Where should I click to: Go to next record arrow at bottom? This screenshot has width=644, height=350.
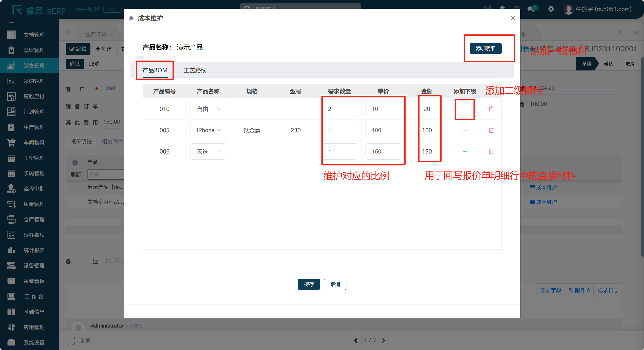pos(383,341)
